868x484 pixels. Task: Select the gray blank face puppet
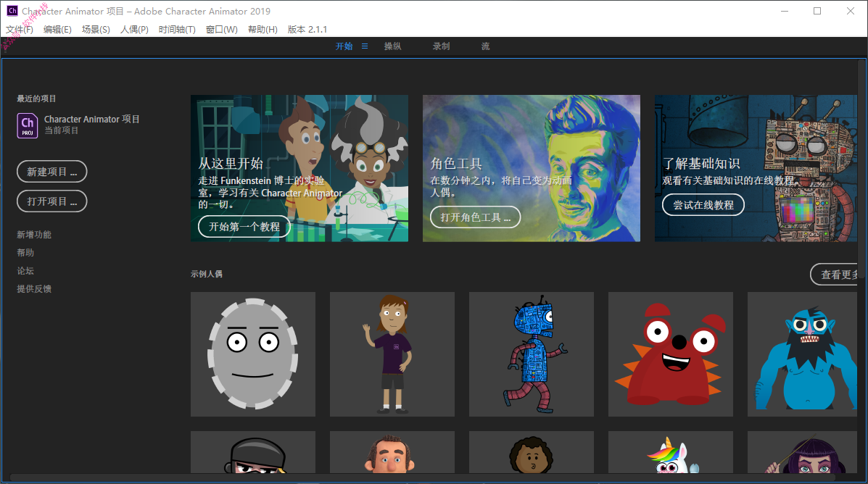(x=253, y=354)
